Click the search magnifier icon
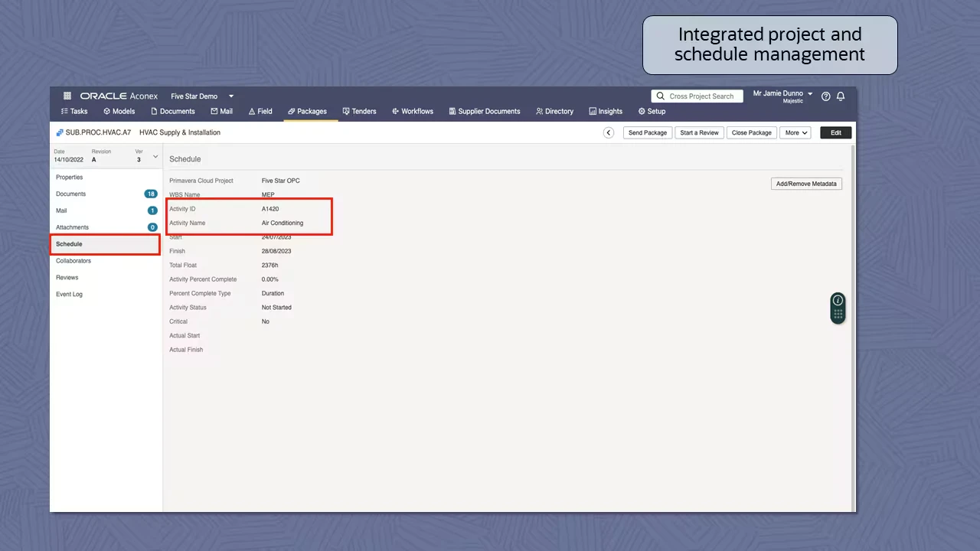This screenshot has width=980, height=551. tap(660, 96)
